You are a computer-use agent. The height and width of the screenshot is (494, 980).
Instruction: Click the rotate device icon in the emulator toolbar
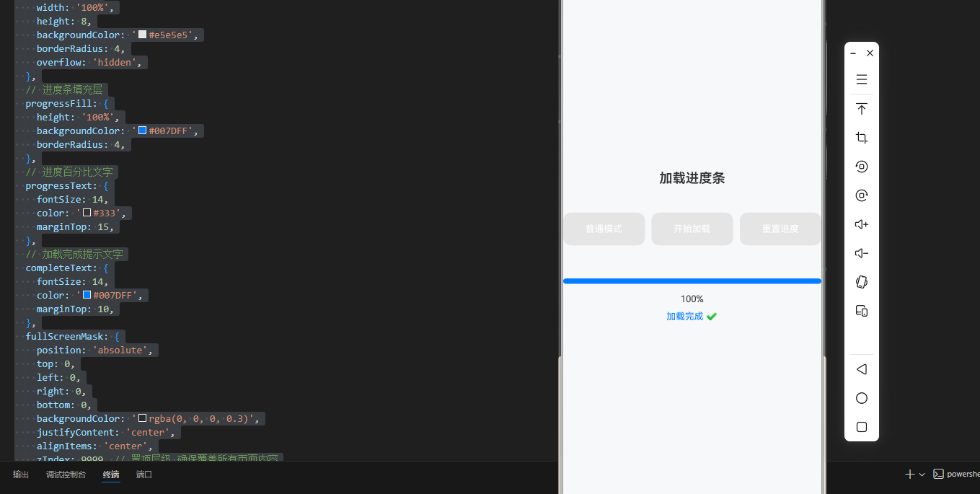tap(861, 166)
